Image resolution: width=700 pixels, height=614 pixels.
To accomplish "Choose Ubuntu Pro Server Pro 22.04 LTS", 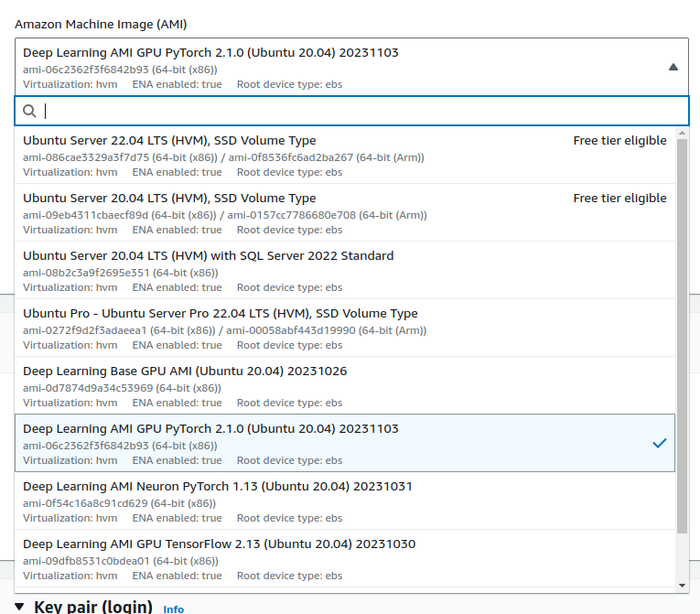I will click(345, 328).
